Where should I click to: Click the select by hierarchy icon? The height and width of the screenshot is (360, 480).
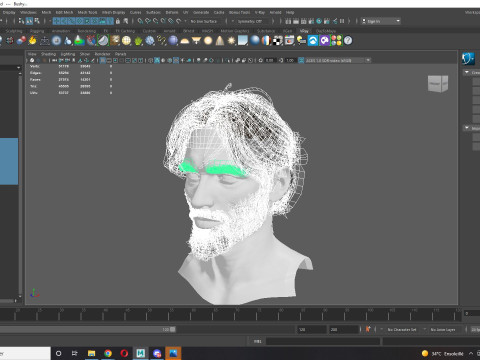coord(22,21)
